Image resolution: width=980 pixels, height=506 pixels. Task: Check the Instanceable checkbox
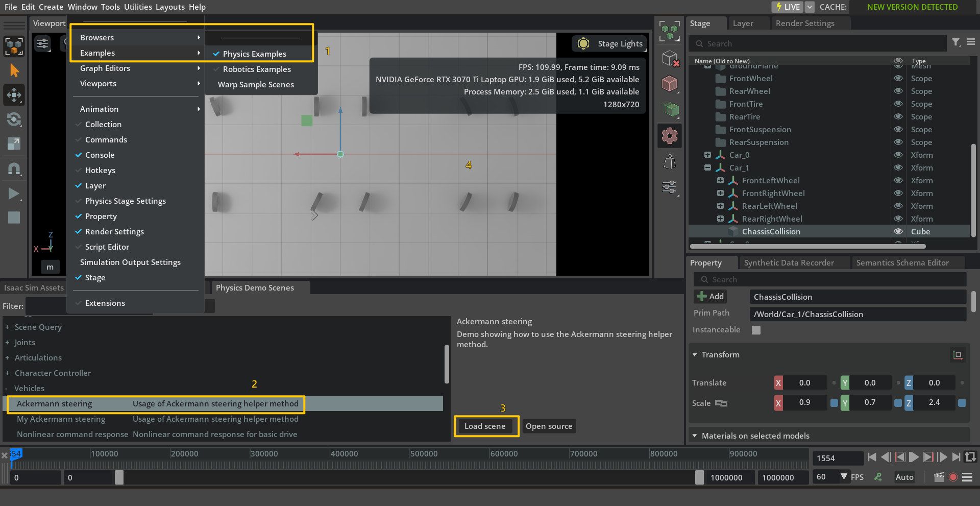[x=756, y=330]
